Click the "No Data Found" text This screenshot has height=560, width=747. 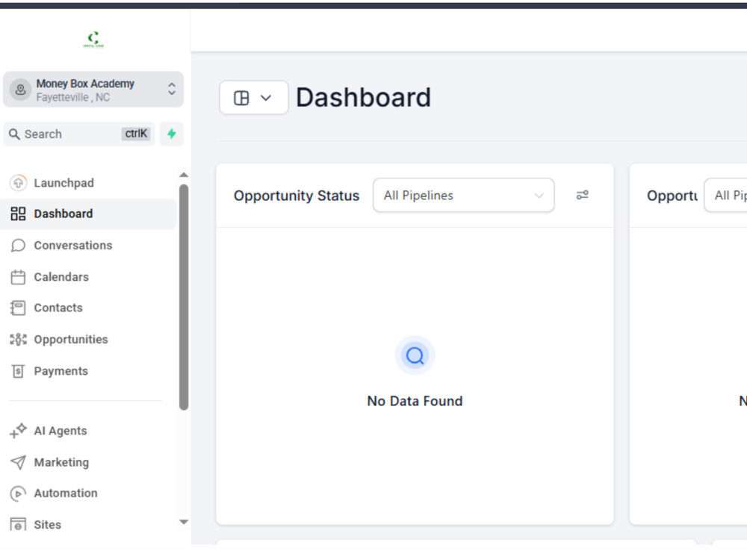point(415,401)
